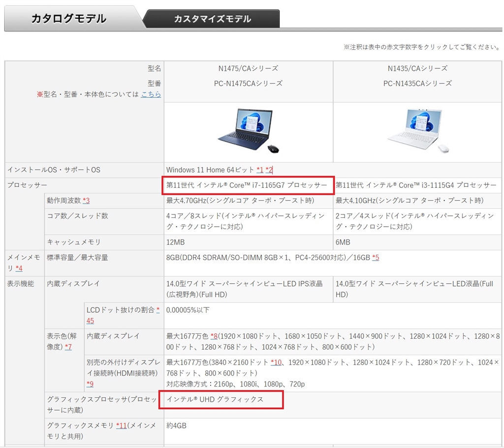
Task: Click the 最大4.10GHz frequency cell
Action: click(417, 201)
